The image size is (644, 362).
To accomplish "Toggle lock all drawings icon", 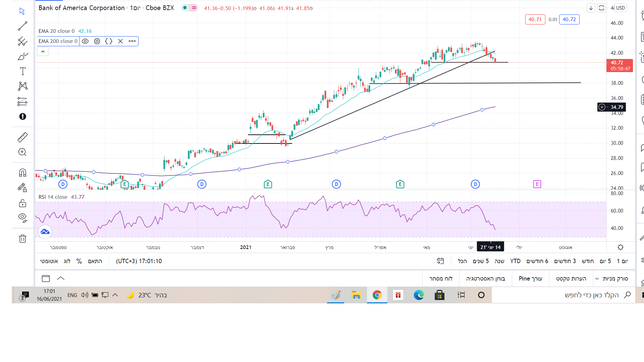I will pos(22,203).
